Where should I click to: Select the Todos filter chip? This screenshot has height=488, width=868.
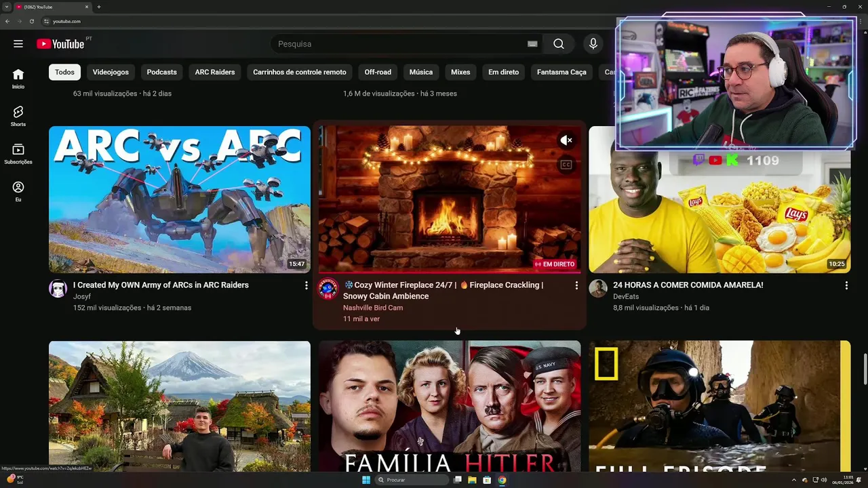pos(65,72)
